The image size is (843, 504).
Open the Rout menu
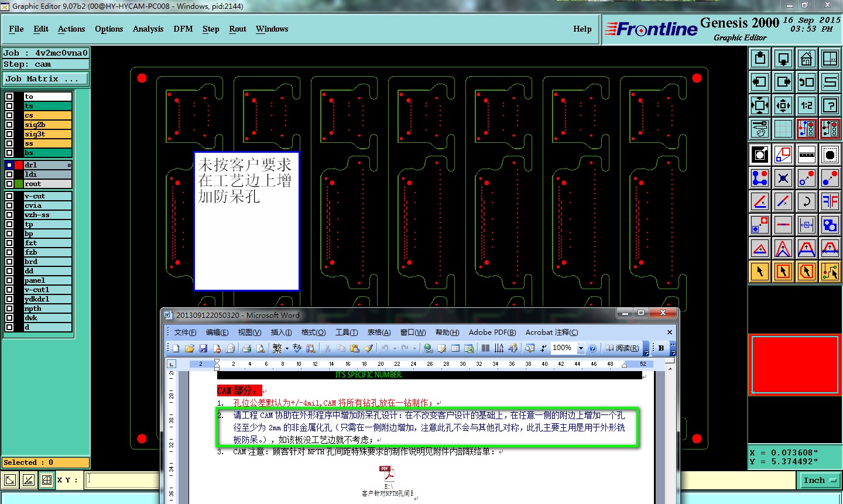pos(238,29)
